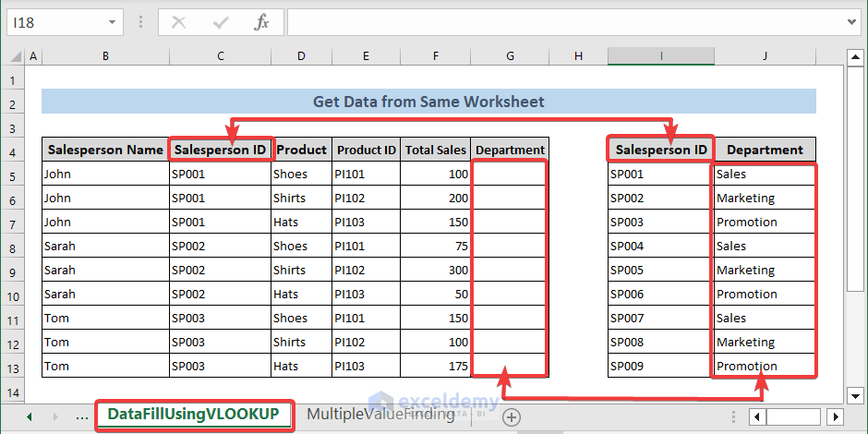
Task: Click the 'Tom' cell in row 13
Action: click(106, 366)
